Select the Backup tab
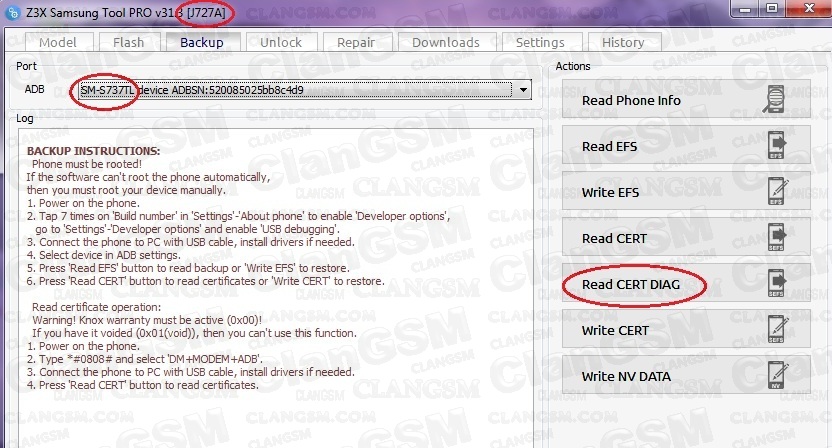The image size is (832, 448). point(202,42)
